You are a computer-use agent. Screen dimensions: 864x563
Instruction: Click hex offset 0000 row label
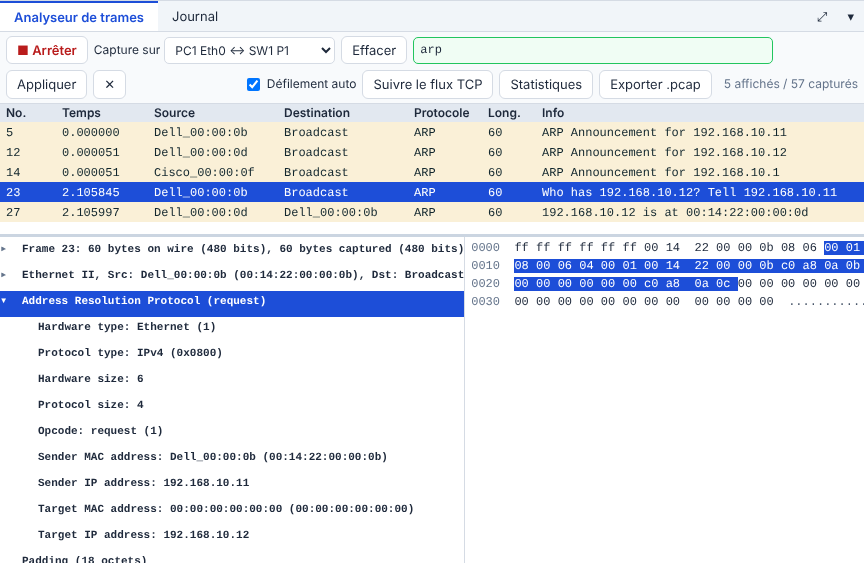[x=485, y=247]
